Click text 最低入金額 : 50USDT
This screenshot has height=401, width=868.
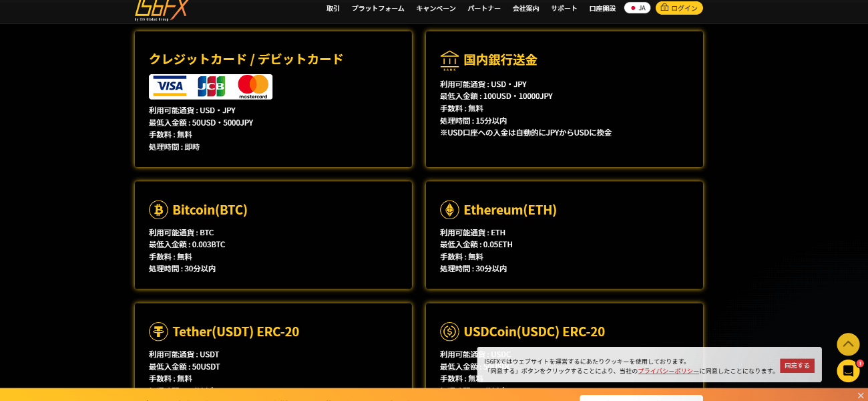click(x=184, y=366)
